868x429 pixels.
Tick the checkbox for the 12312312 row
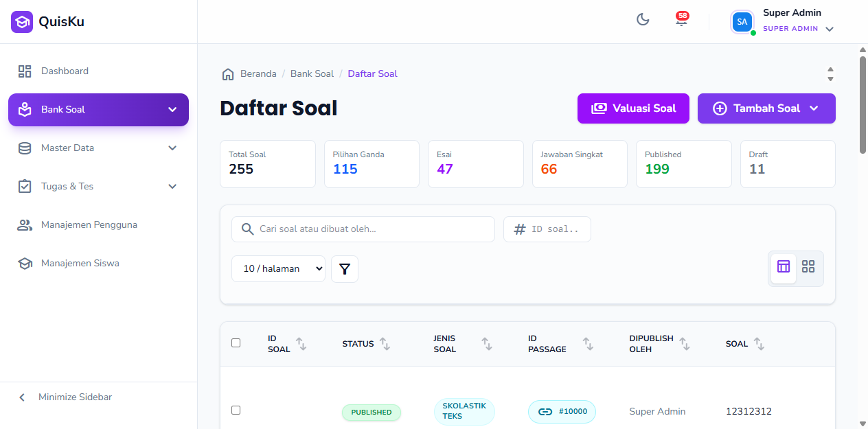point(236,410)
